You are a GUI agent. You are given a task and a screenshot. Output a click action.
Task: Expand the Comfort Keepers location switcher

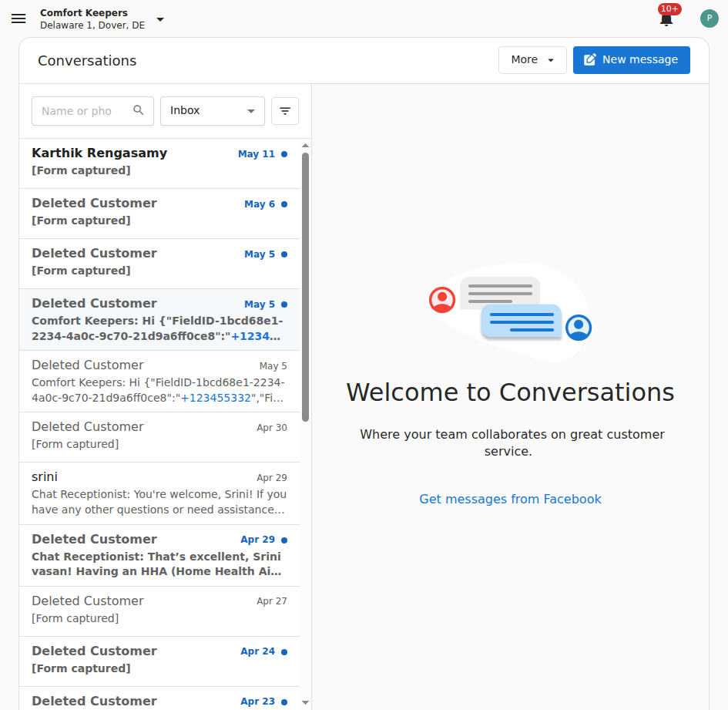click(160, 19)
